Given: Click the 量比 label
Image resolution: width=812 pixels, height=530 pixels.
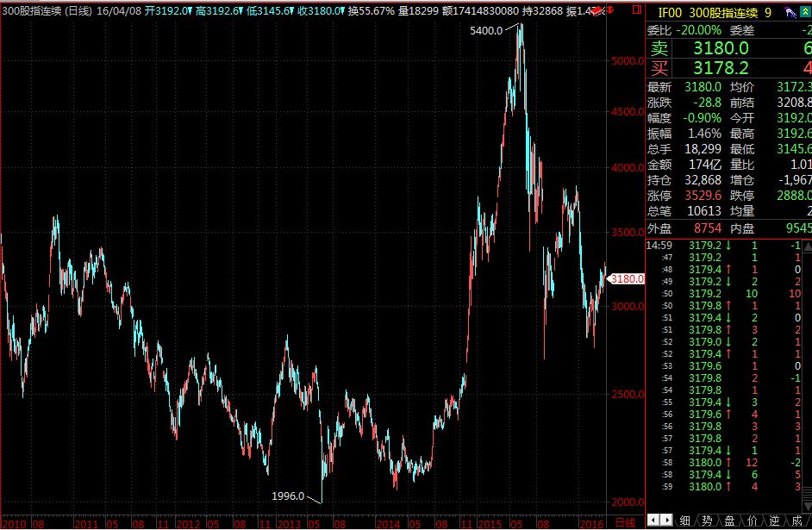Looking at the screenshot, I should (x=742, y=165).
